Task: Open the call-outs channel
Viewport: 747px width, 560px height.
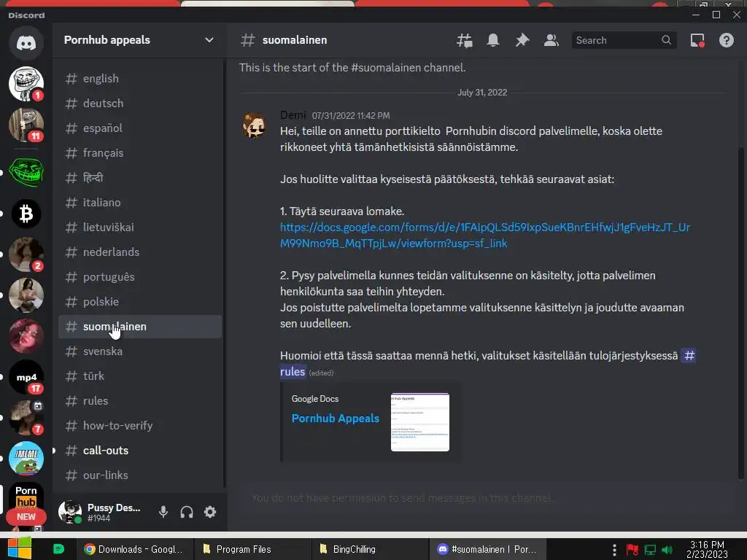Action: click(x=140, y=451)
